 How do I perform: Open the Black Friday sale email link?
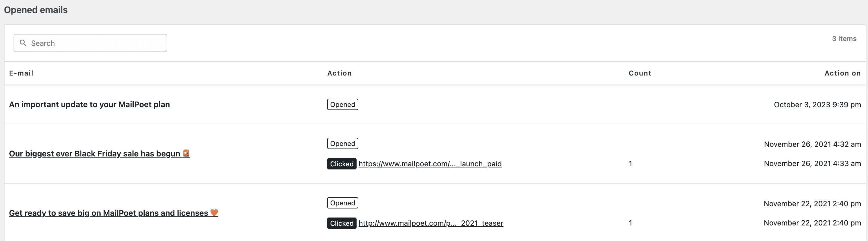(x=94, y=154)
